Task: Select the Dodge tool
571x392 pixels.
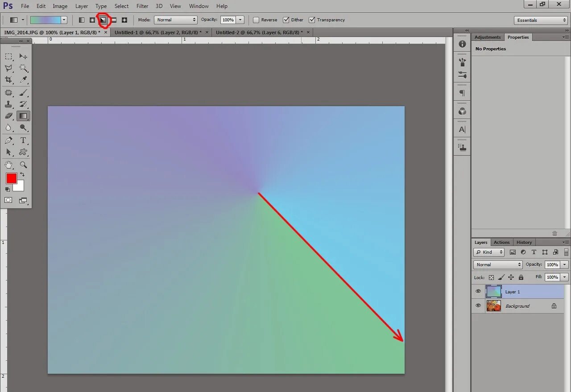Action: tap(23, 128)
